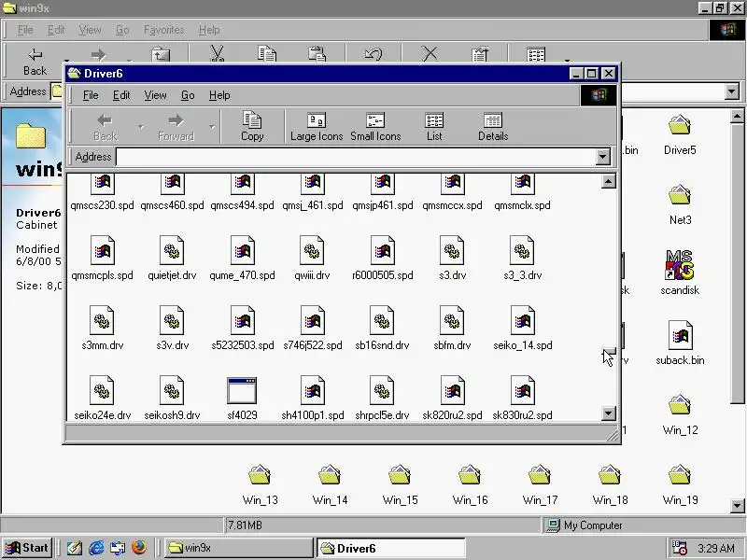Open the Favorites menu in win9x window

click(164, 30)
